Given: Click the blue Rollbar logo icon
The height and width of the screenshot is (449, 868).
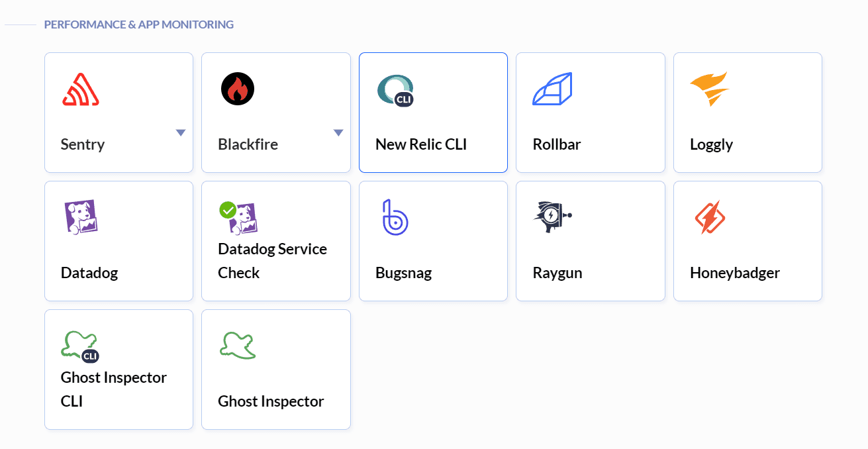Looking at the screenshot, I should pos(552,89).
